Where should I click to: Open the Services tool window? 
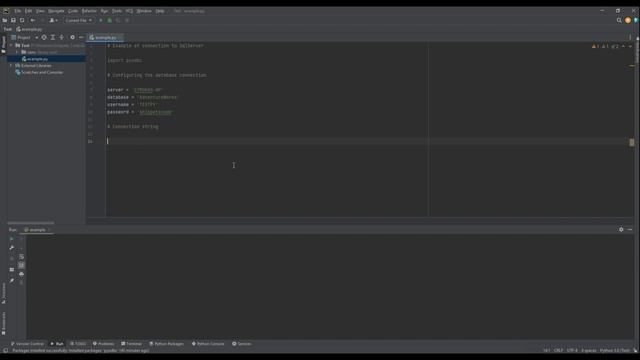click(242, 344)
